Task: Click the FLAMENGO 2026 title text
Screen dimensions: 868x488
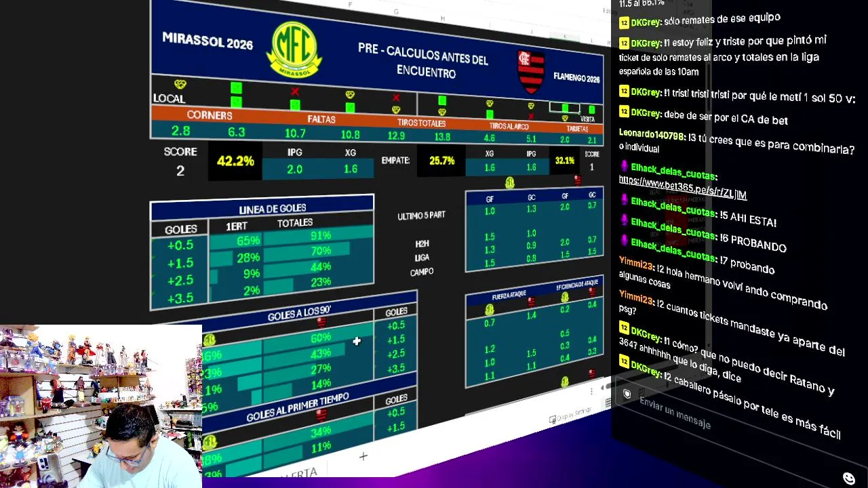Action: pyautogui.click(x=576, y=78)
